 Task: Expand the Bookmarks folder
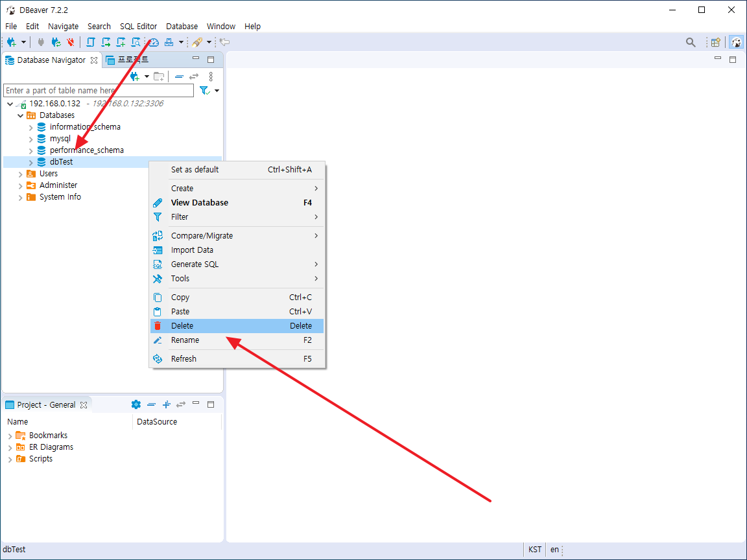tap(10, 436)
